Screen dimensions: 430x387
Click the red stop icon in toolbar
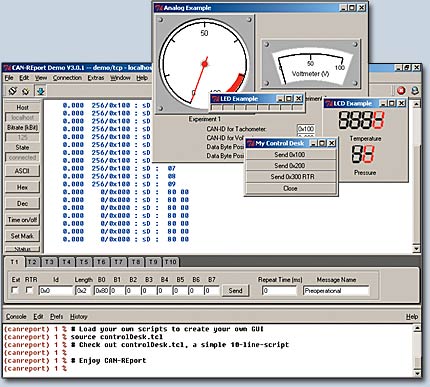(401, 90)
